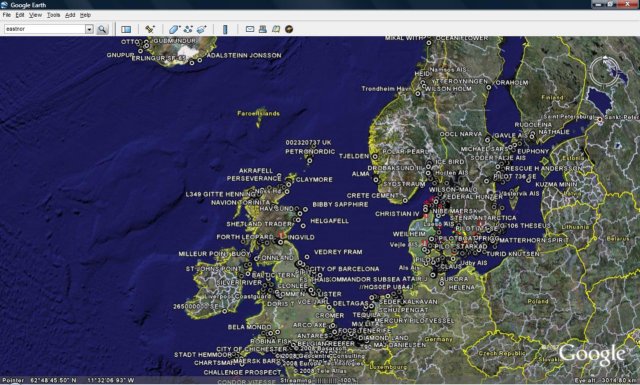Open the View menu
This screenshot has width=640, height=385.
coord(36,15)
